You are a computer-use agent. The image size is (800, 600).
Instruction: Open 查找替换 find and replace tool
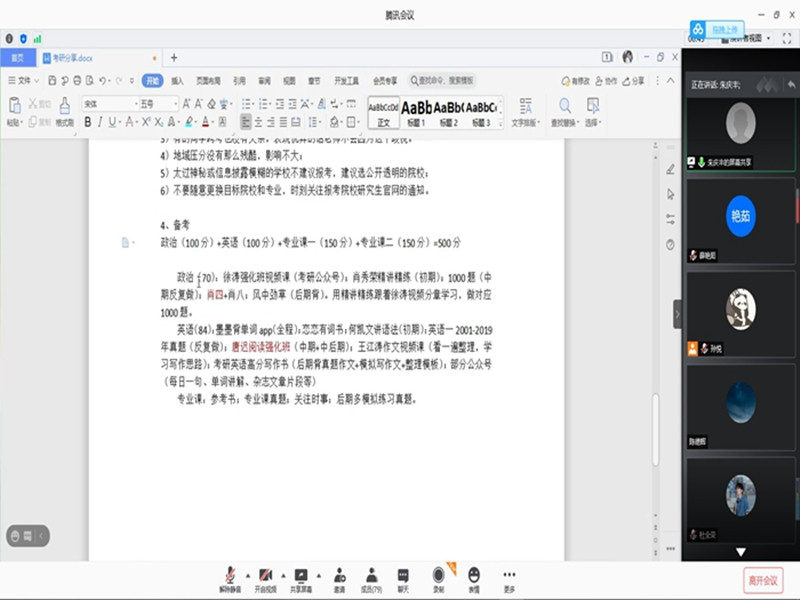(x=565, y=108)
